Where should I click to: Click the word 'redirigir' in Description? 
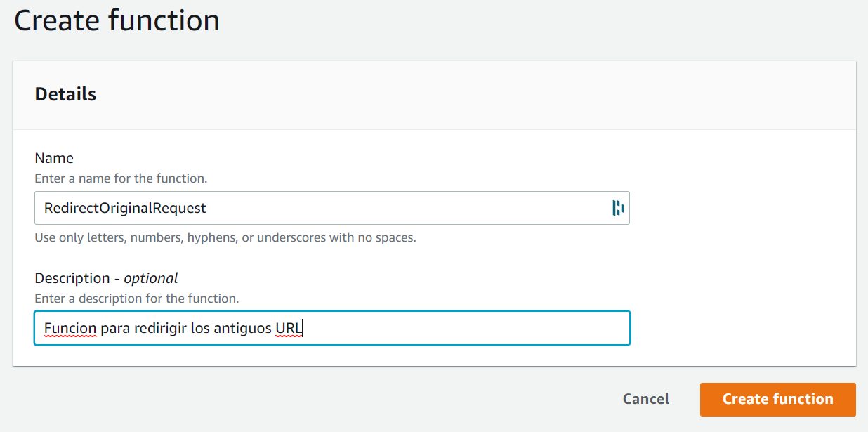(x=161, y=328)
